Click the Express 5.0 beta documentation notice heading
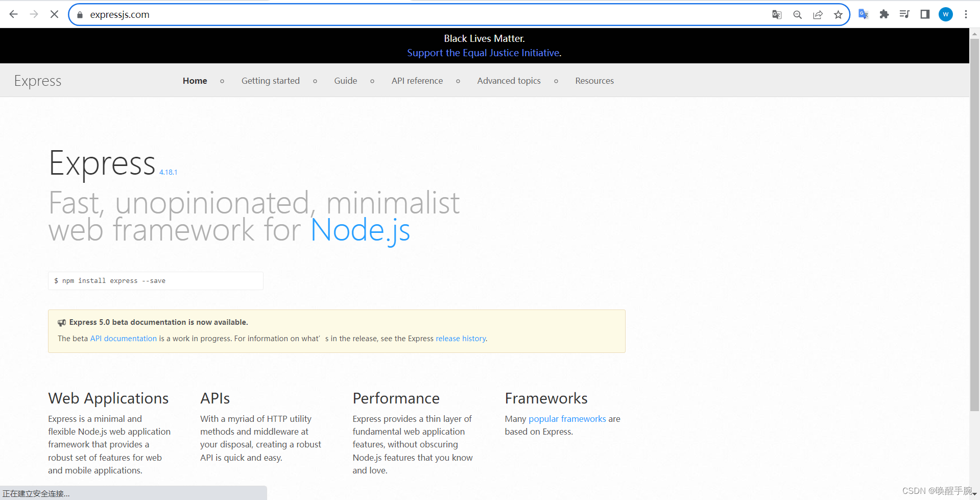Screen dimensions: 980x500 [158, 322]
